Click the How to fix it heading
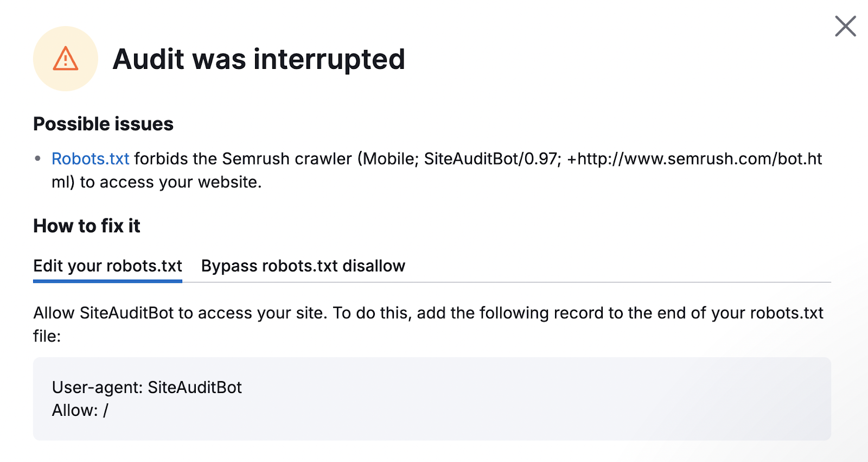Viewport: 868px width, 462px height. tap(86, 226)
